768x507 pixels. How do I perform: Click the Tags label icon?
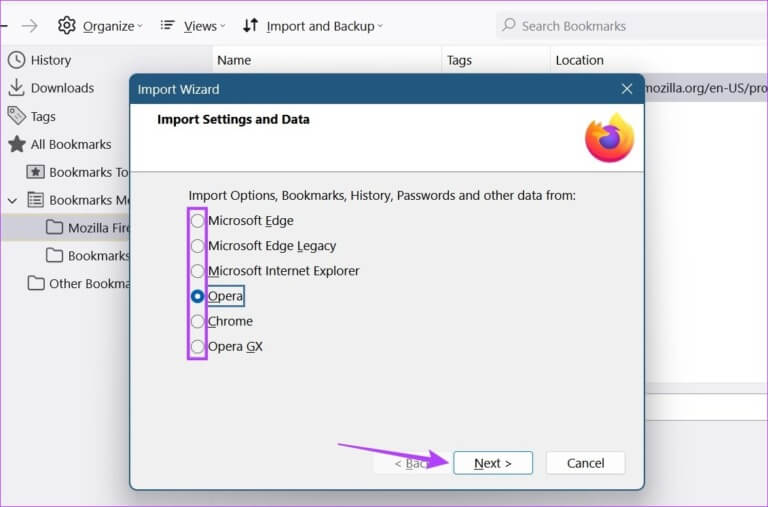[16, 116]
